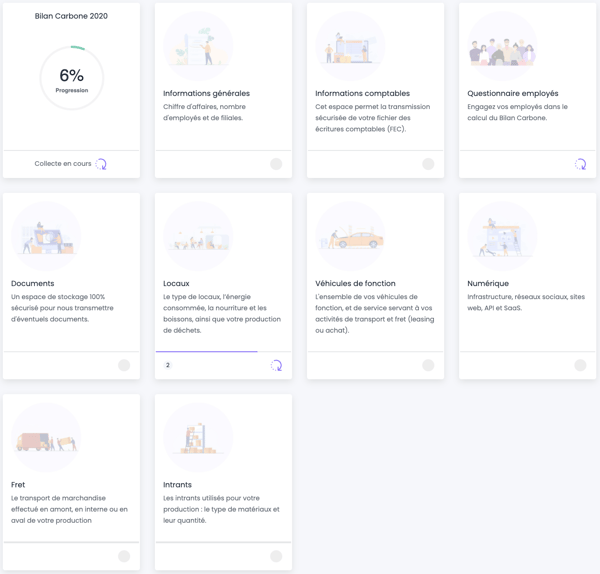
Task: Click the 'L'ensemble de vos véhicules de fonction' description
Action: click(375, 313)
